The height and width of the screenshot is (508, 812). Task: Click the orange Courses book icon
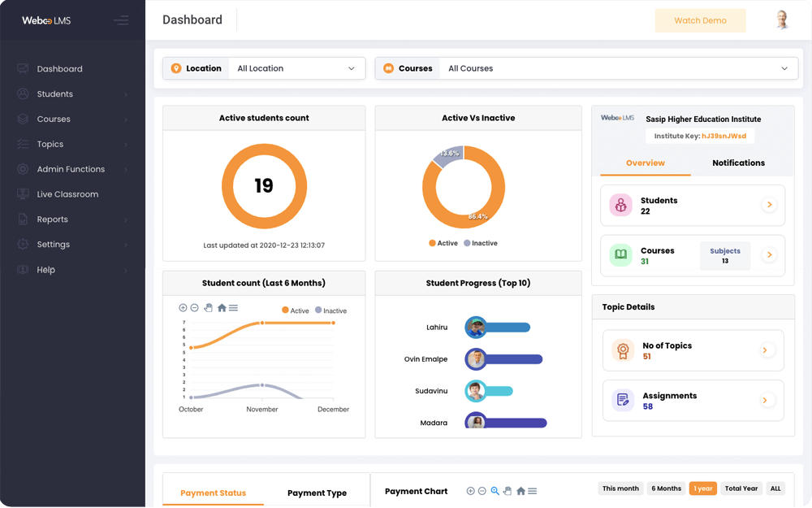(x=388, y=68)
